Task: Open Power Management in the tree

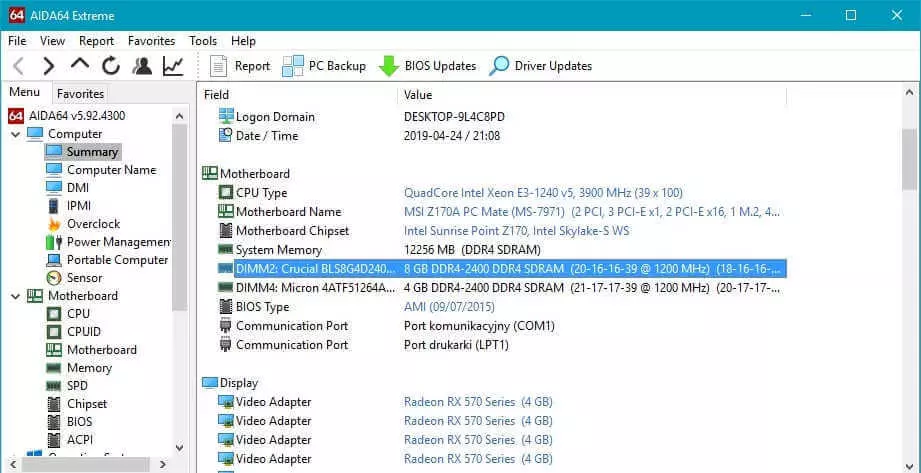Action: (108, 242)
